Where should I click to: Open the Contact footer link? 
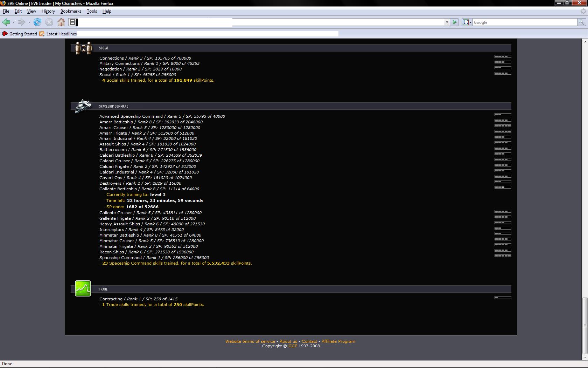309,341
